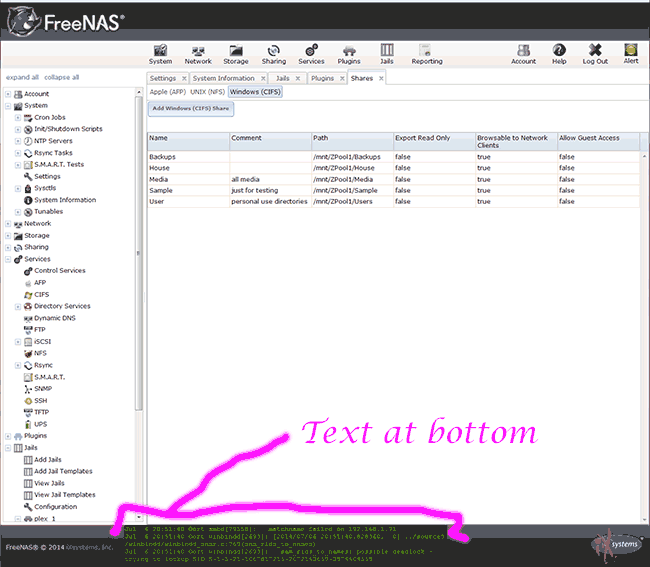Click the collapse all link

61,77
